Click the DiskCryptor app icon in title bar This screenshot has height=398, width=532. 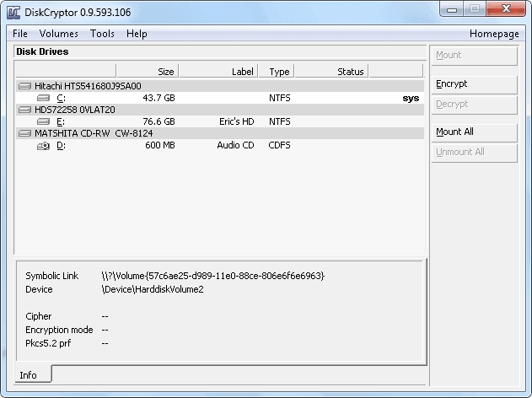coord(13,13)
